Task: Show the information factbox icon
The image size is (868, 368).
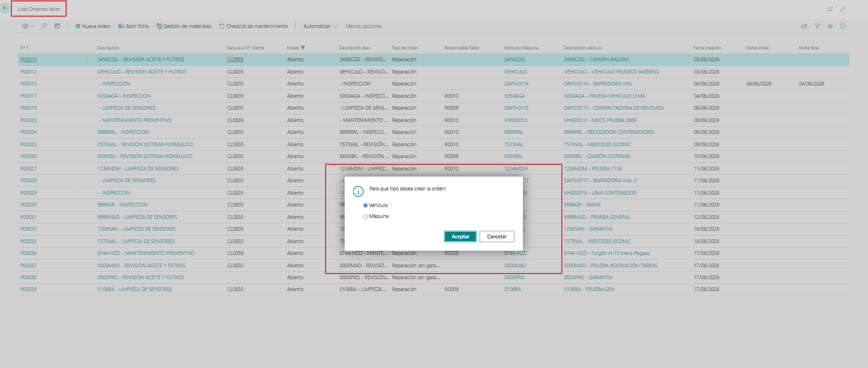Action: point(843,26)
